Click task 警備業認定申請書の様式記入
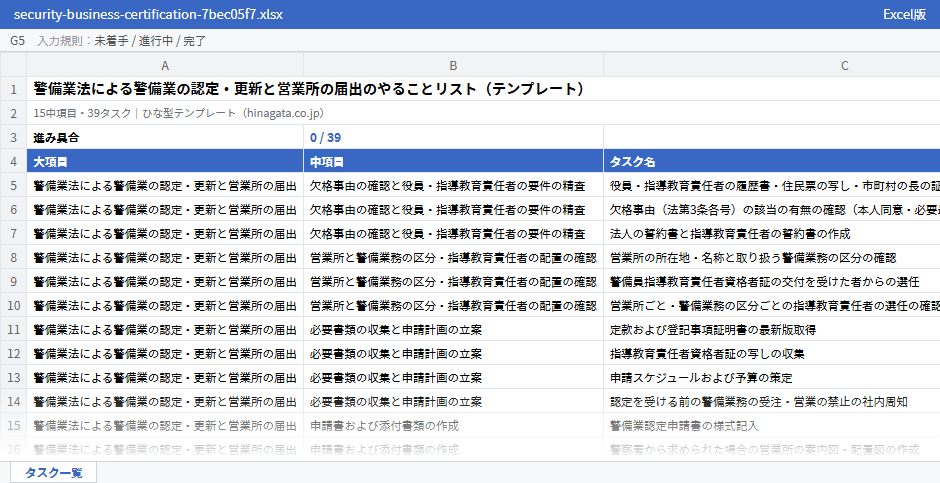 pyautogui.click(x=772, y=425)
